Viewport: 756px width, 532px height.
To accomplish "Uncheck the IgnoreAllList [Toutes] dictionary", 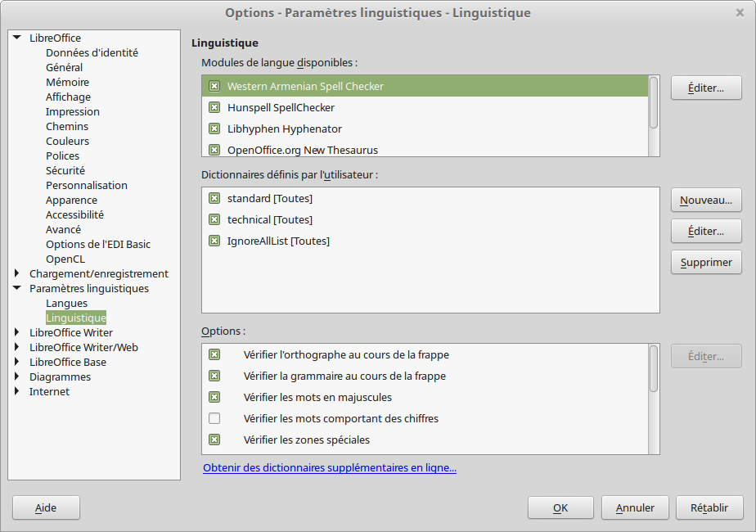I will pyautogui.click(x=214, y=241).
